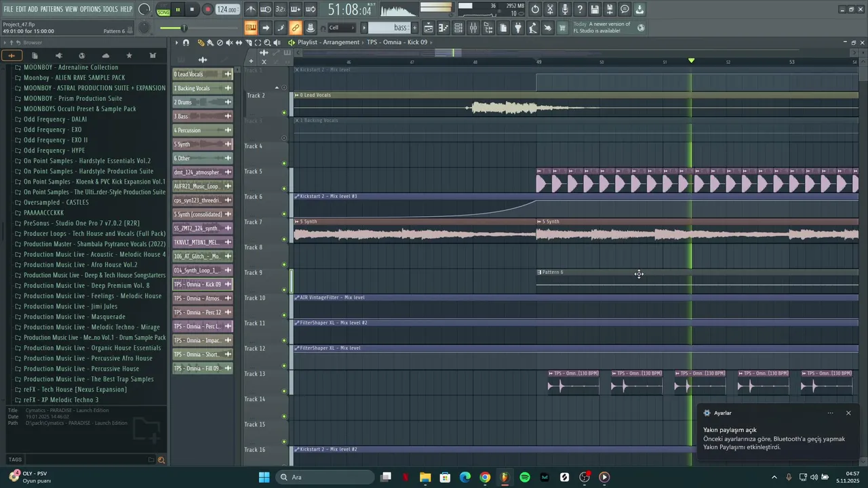Choose the Select tool in playlist toolbar

(x=258, y=43)
